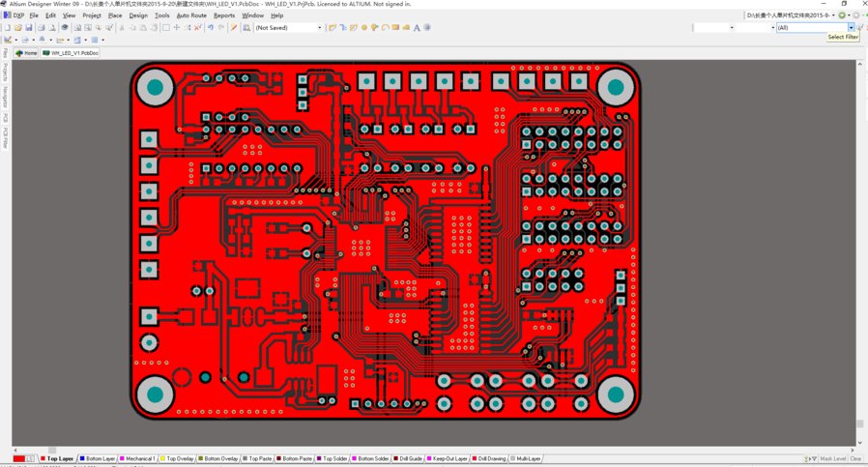Switch to the Top Overlay layer tab
The height and width of the screenshot is (467, 868).
178,458
